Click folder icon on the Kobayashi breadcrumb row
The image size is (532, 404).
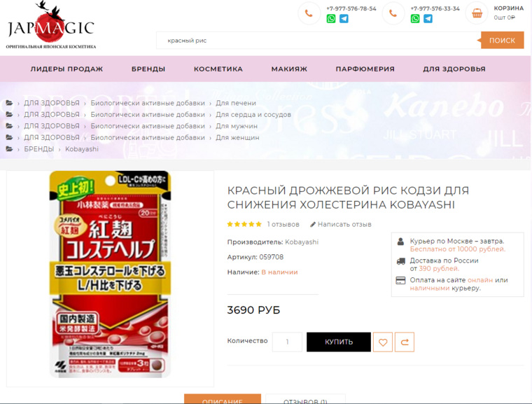click(10, 149)
